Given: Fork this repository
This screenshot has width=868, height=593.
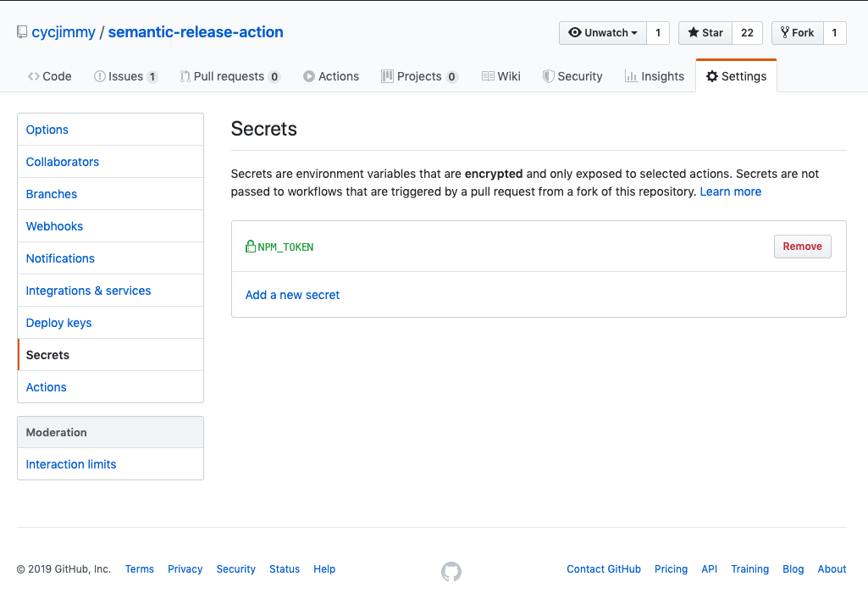Looking at the screenshot, I should tap(797, 33).
